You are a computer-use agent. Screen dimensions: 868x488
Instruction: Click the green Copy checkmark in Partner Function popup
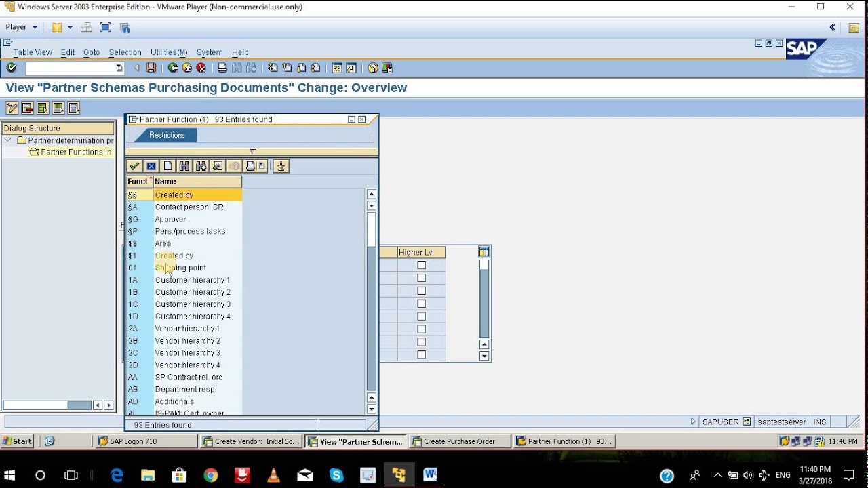click(134, 166)
